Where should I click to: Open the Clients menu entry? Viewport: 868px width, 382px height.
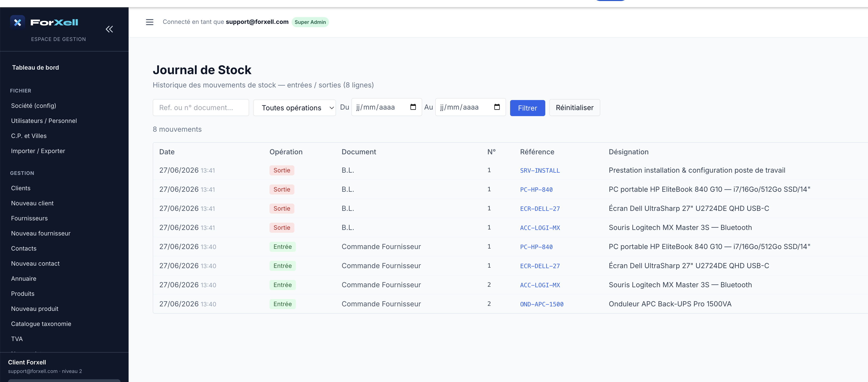pos(21,188)
